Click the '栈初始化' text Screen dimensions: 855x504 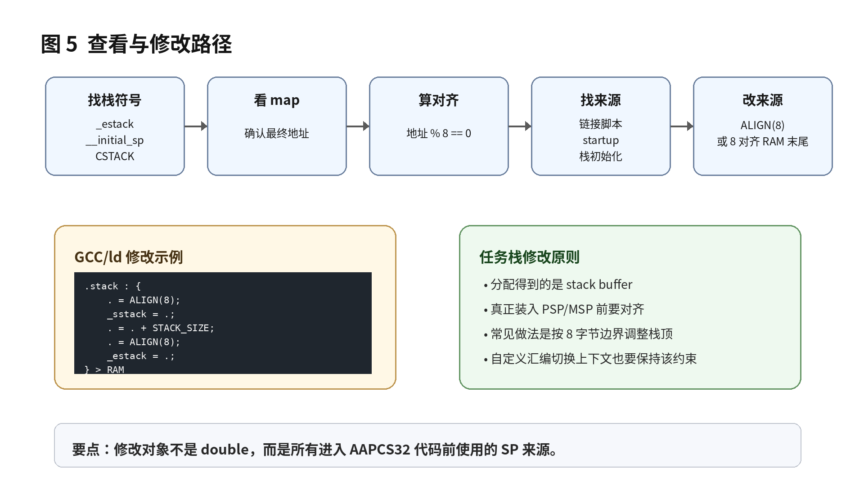601,157
